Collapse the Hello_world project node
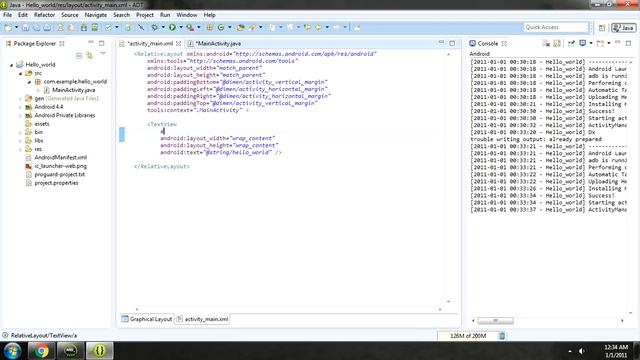 [x=11, y=65]
